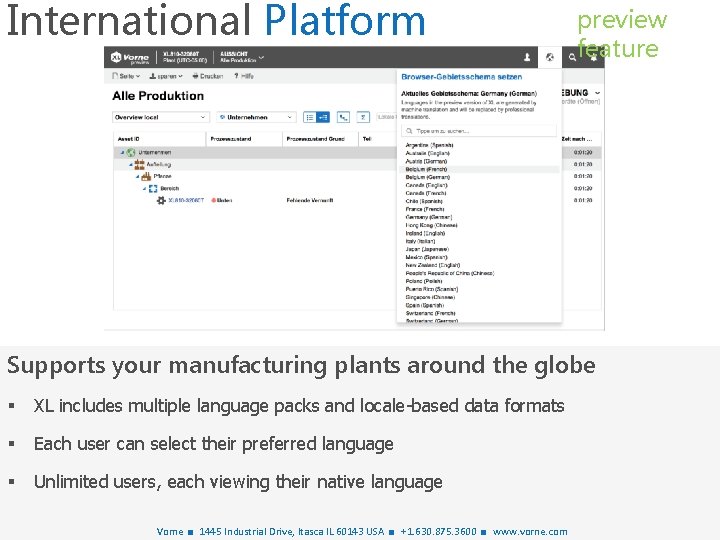Open the AUSSICHT Alle Produktion view dropdown
Viewport: 720px width, 540px height.
click(x=242, y=57)
